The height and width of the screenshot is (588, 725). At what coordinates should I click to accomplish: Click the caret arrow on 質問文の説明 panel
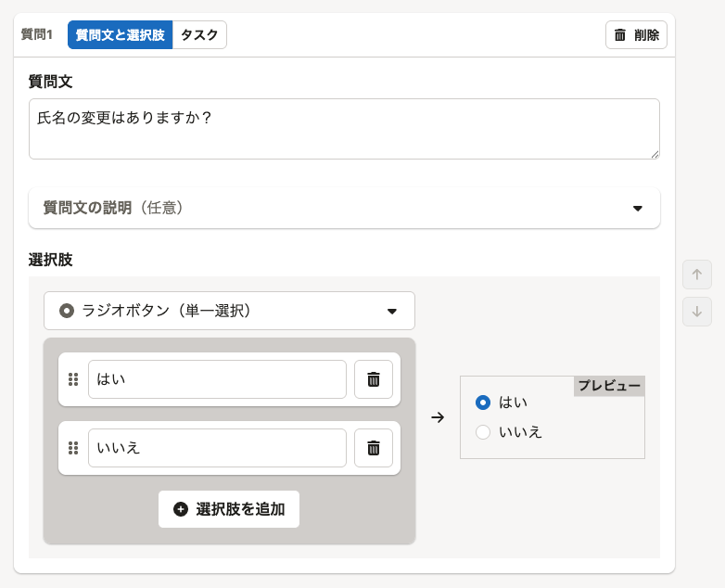pyautogui.click(x=637, y=208)
